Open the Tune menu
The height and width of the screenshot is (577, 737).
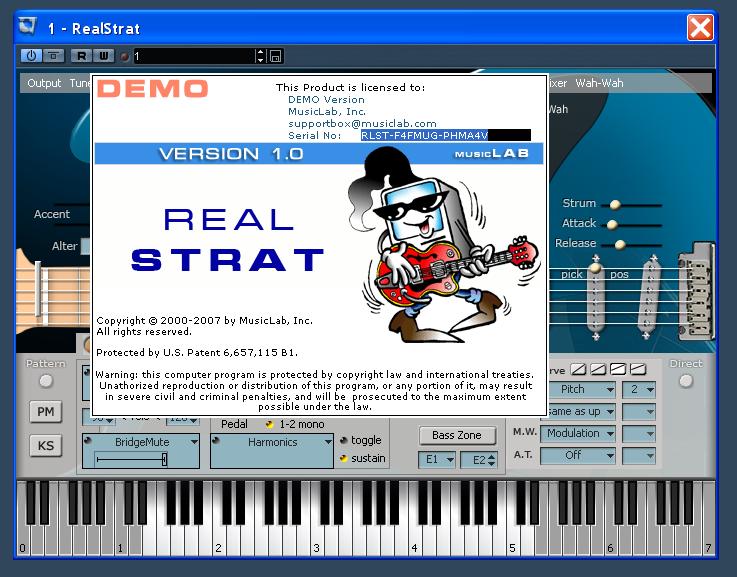coord(80,83)
